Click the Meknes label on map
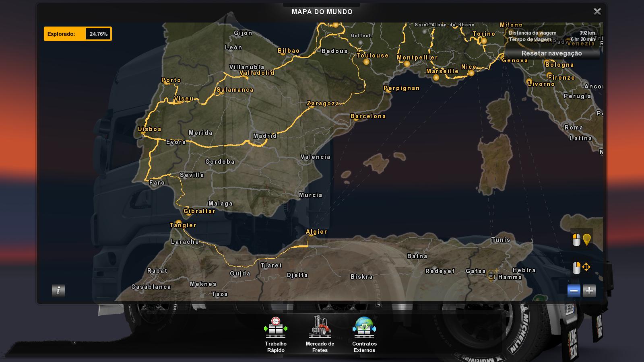 tap(203, 284)
